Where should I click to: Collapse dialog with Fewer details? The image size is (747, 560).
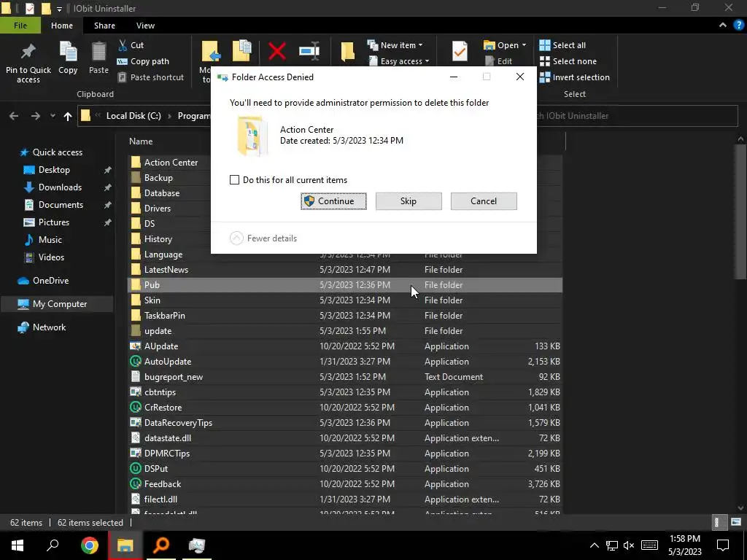263,238
